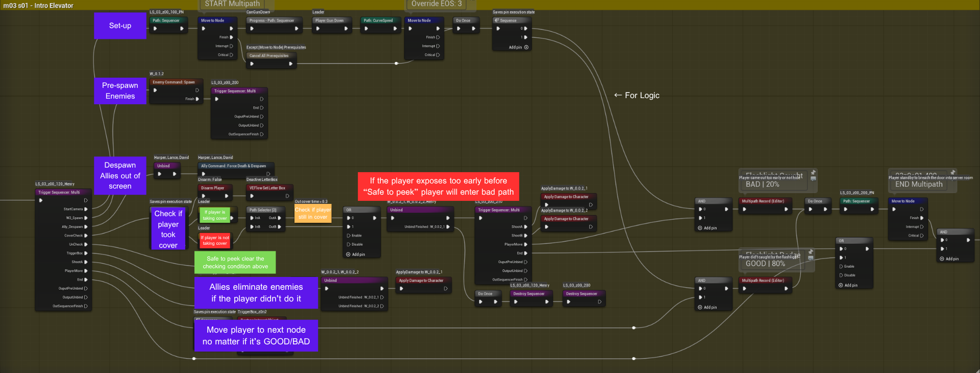Viewport: 980px width, 373px height.
Task: Select orange Check if player still in cover comment
Action: pyautogui.click(x=313, y=214)
